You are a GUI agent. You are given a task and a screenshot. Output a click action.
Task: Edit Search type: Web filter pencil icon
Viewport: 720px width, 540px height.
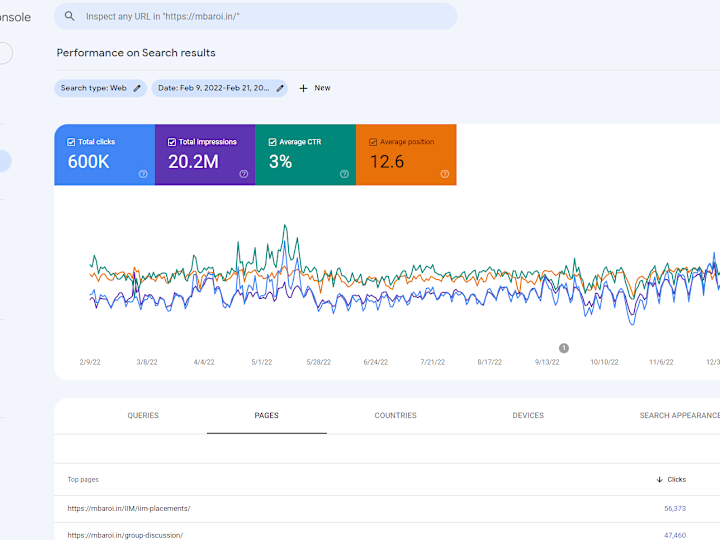[137, 88]
